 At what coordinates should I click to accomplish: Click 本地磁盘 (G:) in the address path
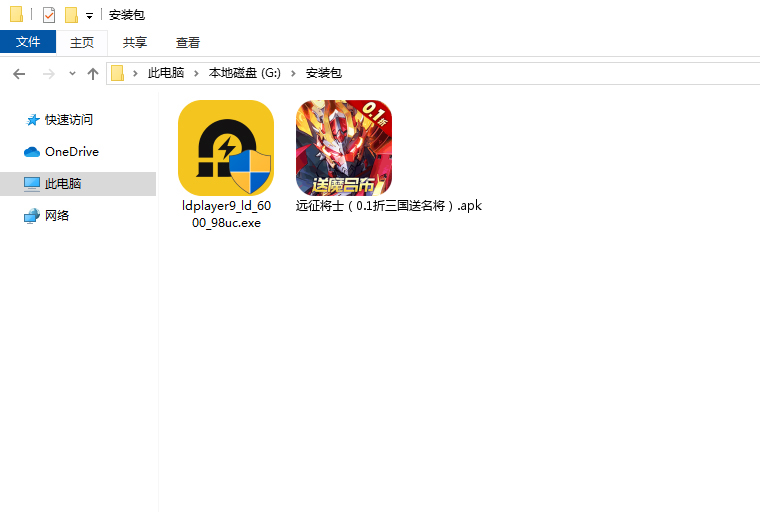245,73
